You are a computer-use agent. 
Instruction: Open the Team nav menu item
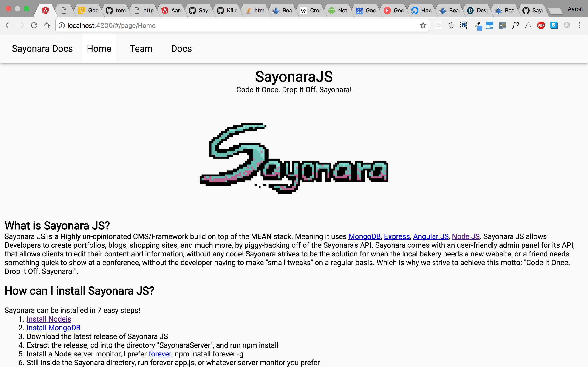[x=141, y=49]
